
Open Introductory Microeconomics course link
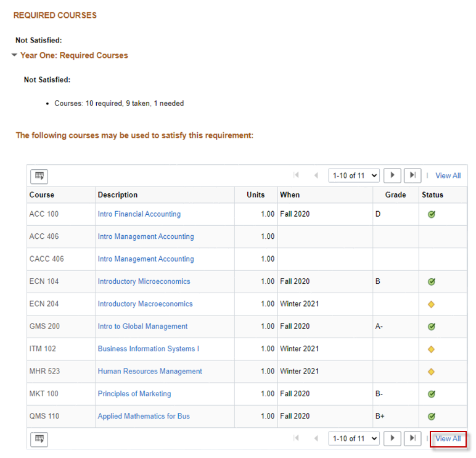pyautogui.click(x=144, y=281)
